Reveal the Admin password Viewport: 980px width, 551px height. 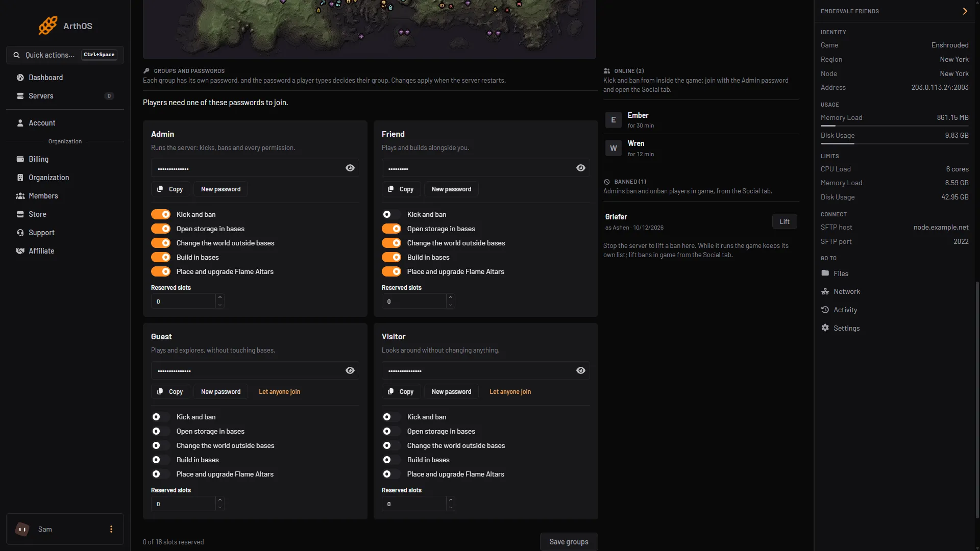[350, 168]
